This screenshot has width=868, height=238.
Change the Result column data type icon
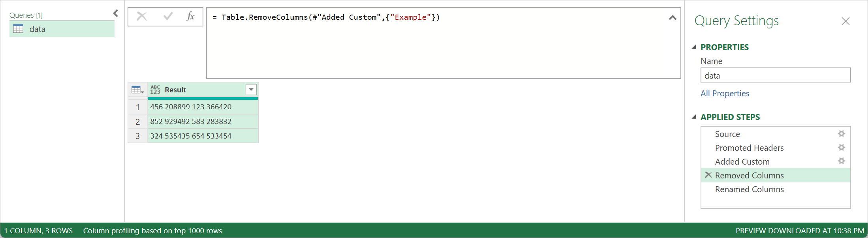155,90
